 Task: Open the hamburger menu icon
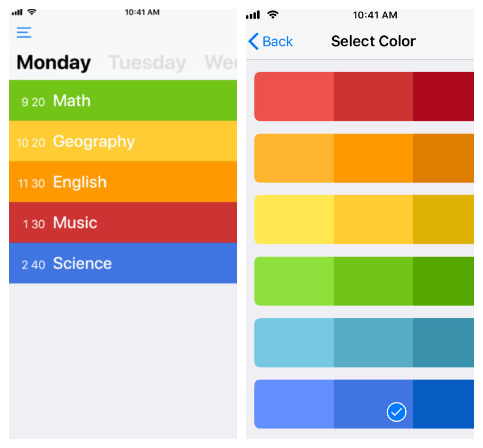click(x=24, y=32)
